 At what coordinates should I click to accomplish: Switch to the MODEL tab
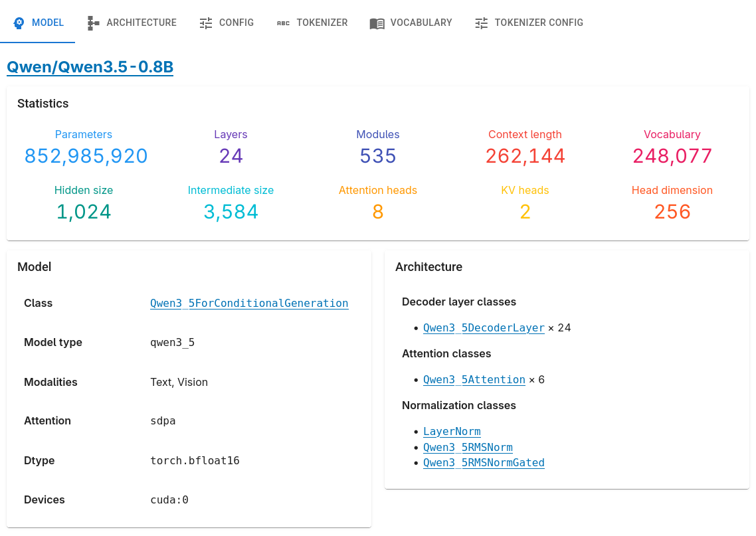click(x=38, y=22)
